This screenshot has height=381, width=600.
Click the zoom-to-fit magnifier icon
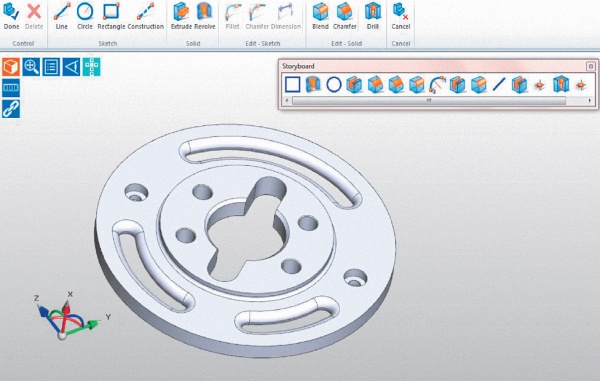(31, 67)
